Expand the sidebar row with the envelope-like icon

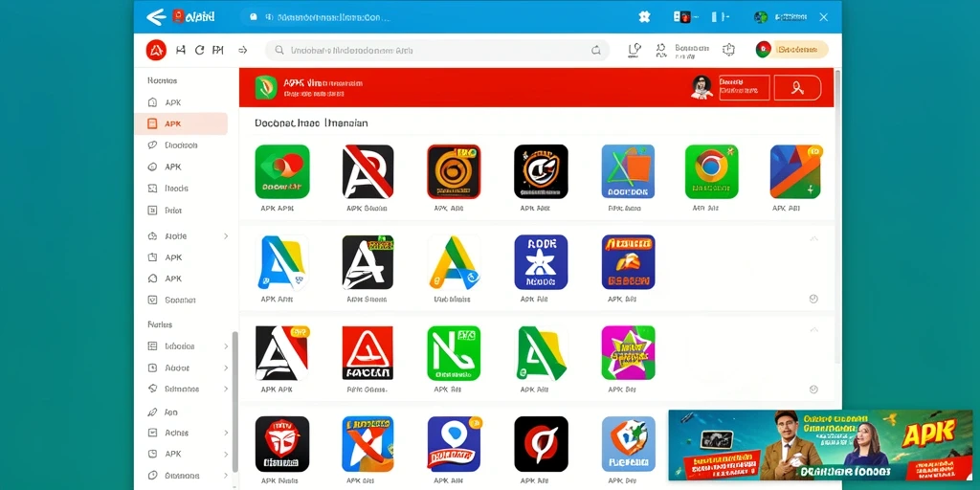[x=189, y=433]
